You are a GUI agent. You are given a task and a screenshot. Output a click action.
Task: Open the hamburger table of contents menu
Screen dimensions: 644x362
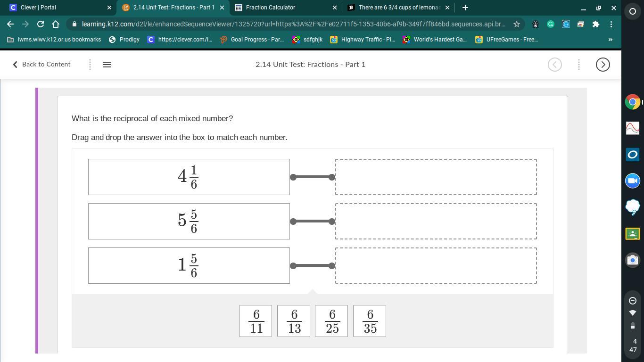click(107, 65)
